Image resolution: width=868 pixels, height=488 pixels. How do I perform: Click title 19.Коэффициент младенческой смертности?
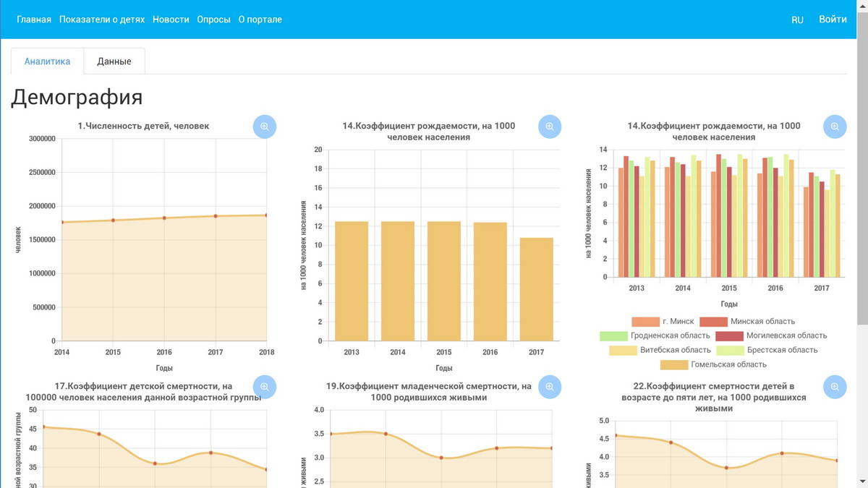428,391
